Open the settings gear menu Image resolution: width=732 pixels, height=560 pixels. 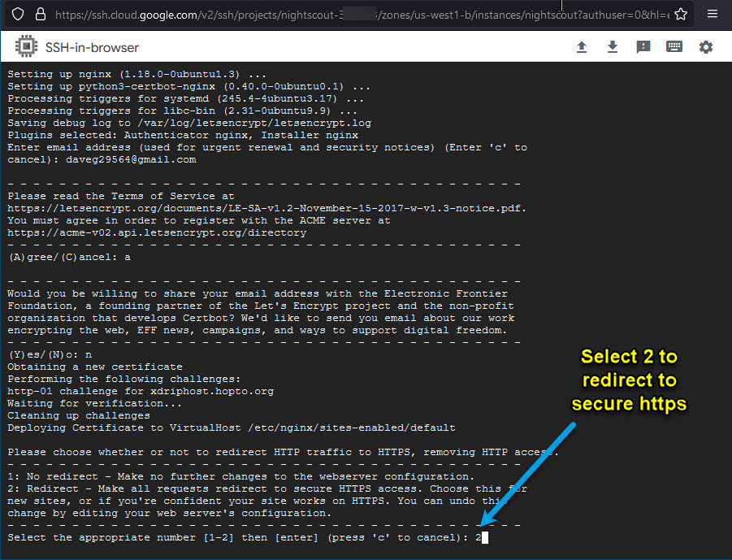pyautogui.click(x=706, y=47)
